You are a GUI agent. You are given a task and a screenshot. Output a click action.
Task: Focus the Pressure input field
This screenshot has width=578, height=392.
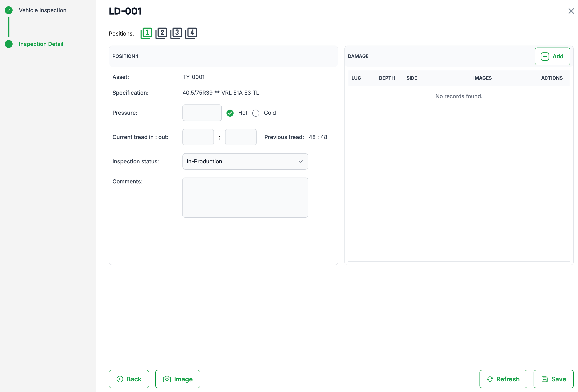[202, 113]
